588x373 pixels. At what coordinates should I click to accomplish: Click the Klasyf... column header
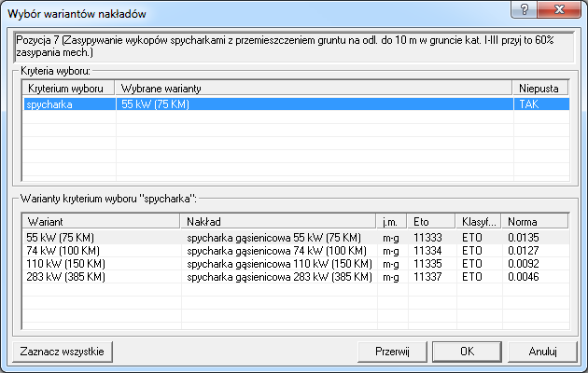[479, 223]
